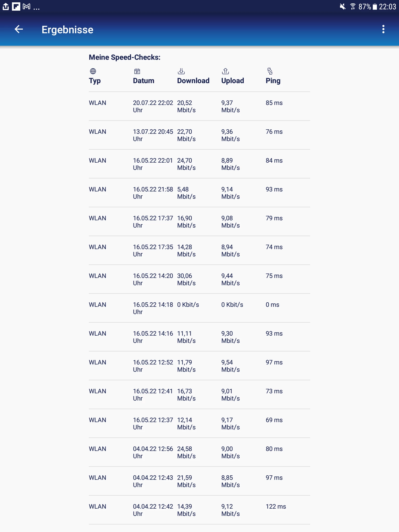Tap the Ping column header
Viewport: 399px width, 532px height.
[x=273, y=81]
